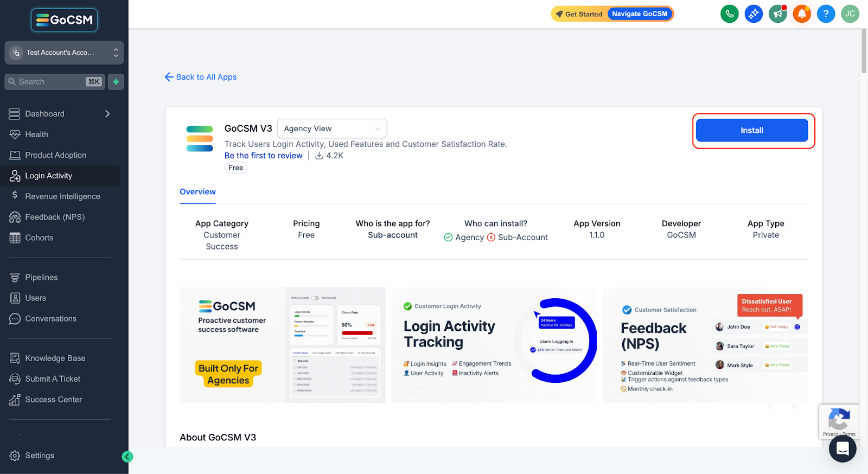The image size is (868, 474).
Task: Open the chat widget bubble
Action: pos(843,449)
